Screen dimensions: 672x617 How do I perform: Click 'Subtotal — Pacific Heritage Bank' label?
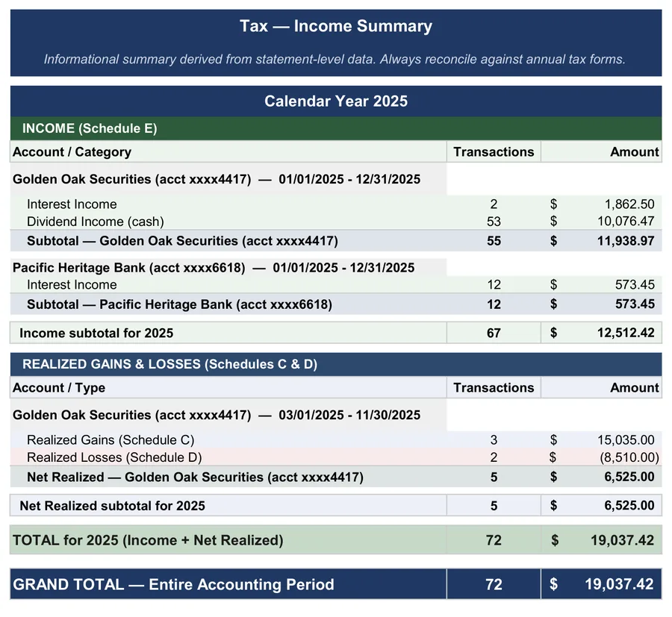[x=179, y=304]
